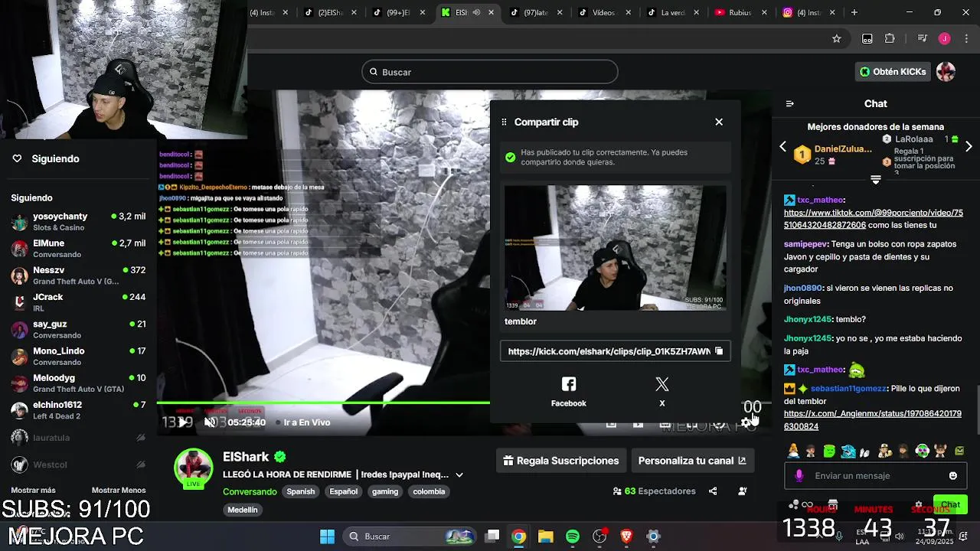Click the purple microphone icon in chat
This screenshot has width=980, height=551.
(x=799, y=475)
